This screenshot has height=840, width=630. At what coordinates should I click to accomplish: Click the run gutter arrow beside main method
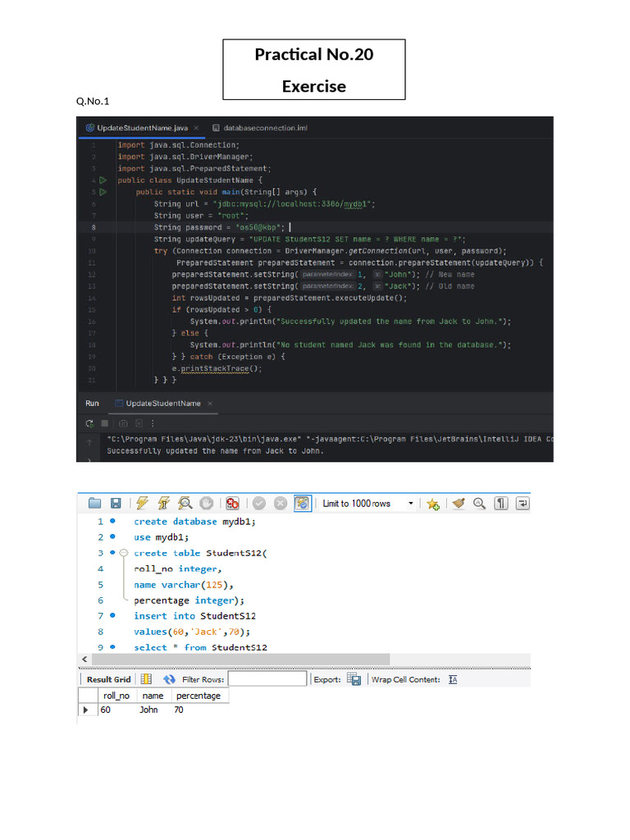tap(103, 192)
